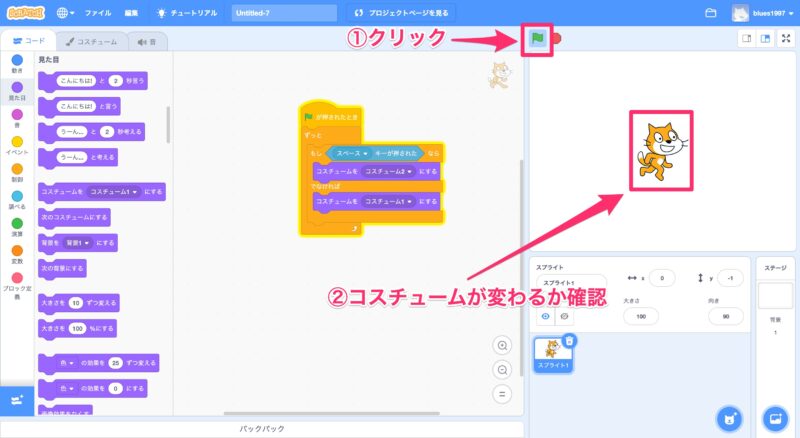Open the My Stuff folder icon
This screenshot has width=800, height=438.
711,13
